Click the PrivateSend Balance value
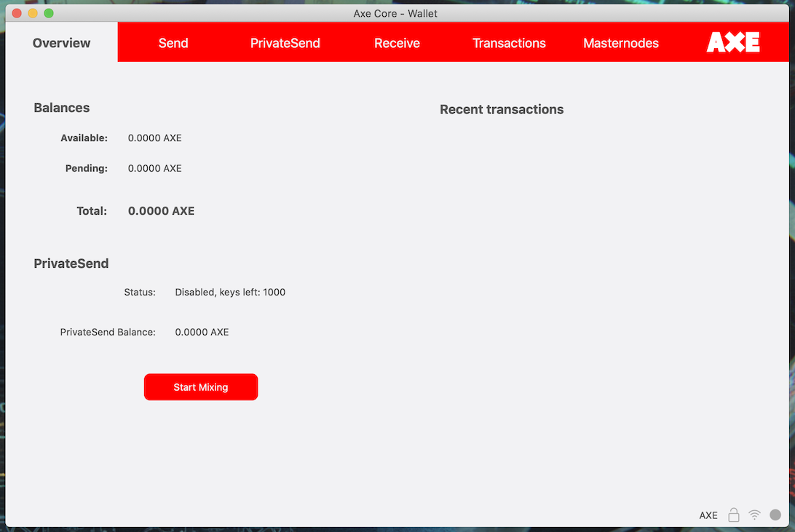The image size is (795, 532). pyautogui.click(x=202, y=333)
